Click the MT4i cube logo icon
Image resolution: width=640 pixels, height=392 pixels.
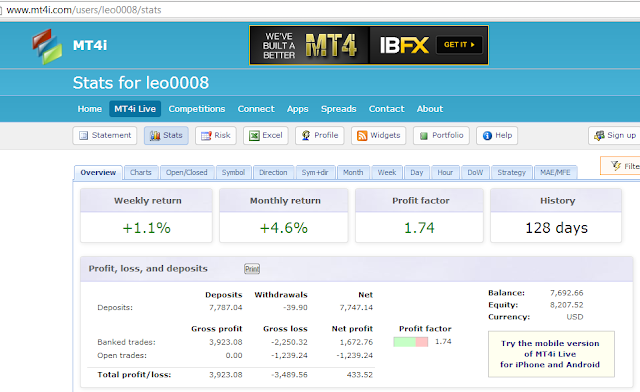[x=47, y=46]
